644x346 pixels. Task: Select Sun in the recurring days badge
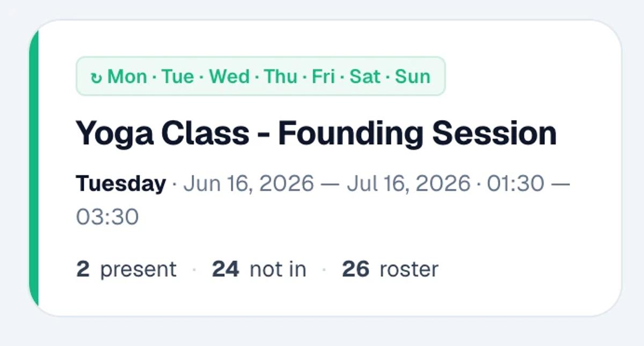pyautogui.click(x=413, y=77)
